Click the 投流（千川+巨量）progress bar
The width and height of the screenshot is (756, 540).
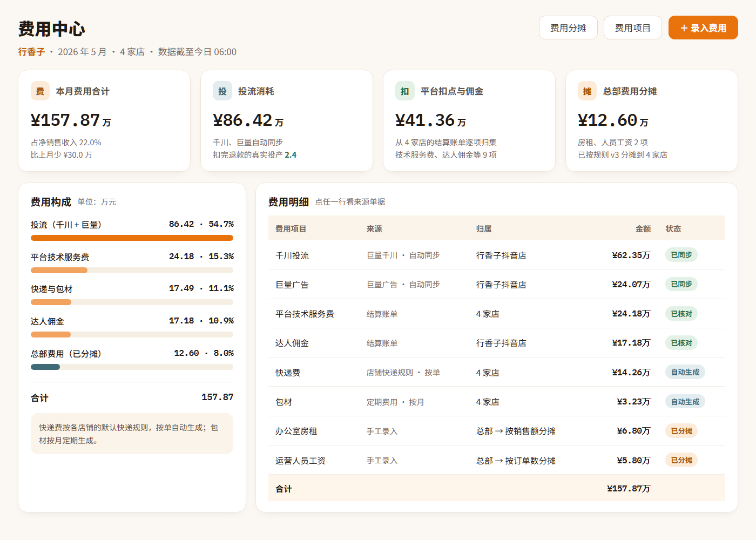click(x=132, y=238)
